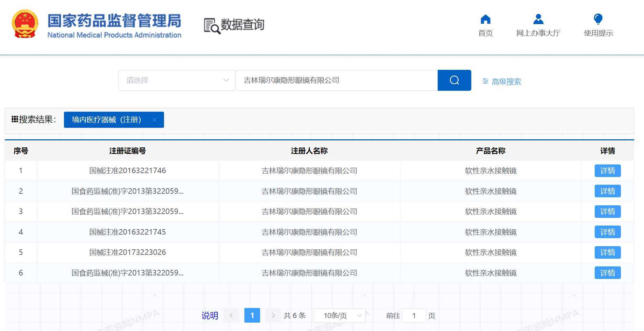Click the 前往 page number input

pyautogui.click(x=414, y=316)
